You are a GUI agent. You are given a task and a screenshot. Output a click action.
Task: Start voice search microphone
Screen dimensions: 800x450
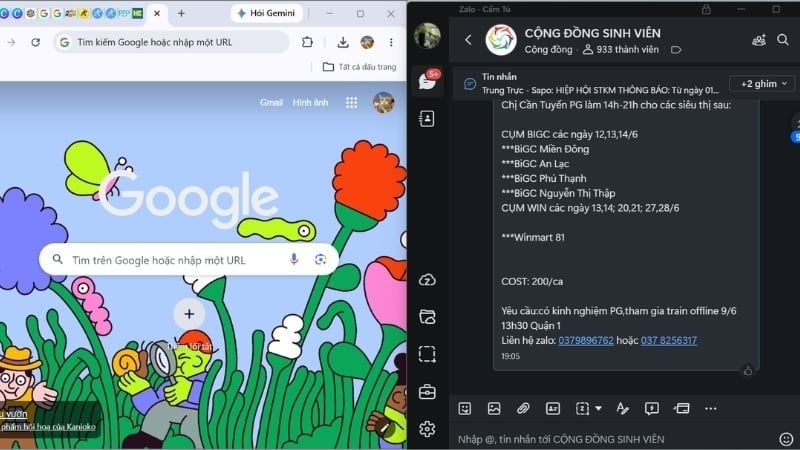pos(294,260)
